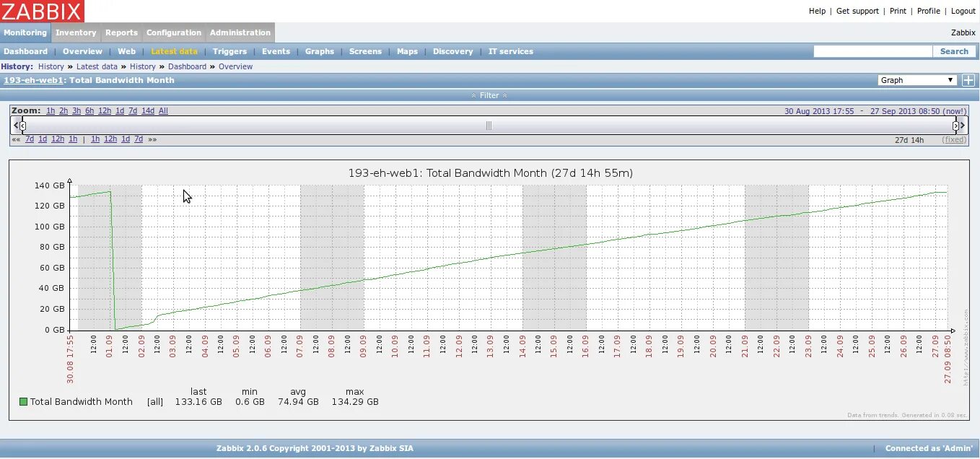Viewport: 980px width, 459px height.
Task: Go to Discovery submenu
Action: click(x=452, y=51)
